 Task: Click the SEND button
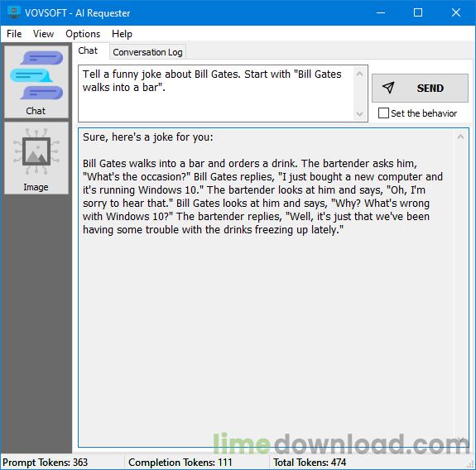(x=420, y=88)
